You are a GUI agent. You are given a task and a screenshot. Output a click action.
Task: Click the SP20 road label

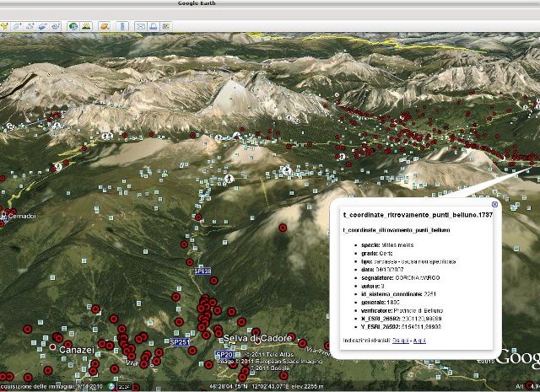(224, 355)
